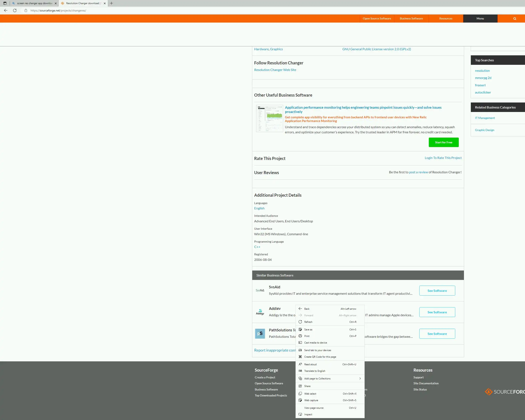The image size is (525, 420).
Task: Open the Resources header dropdown
Action: [445, 18]
